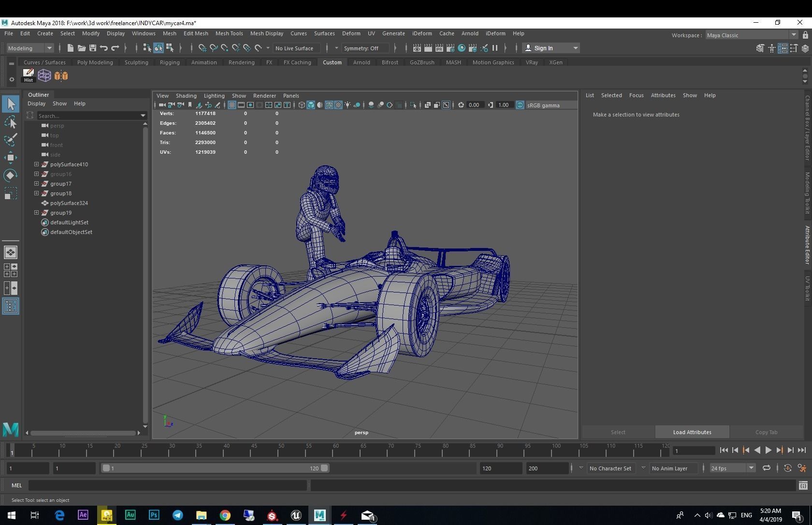Toggle Use All Lights bulb icon
This screenshot has height=525, width=812.
click(x=348, y=105)
